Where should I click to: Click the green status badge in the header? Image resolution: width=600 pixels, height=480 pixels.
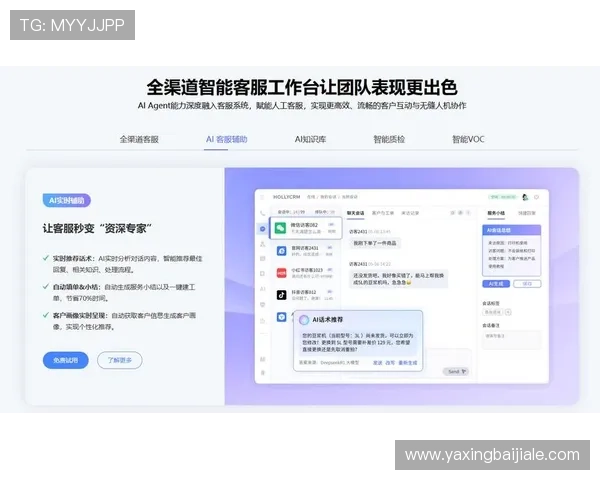pyautogui.click(x=503, y=197)
